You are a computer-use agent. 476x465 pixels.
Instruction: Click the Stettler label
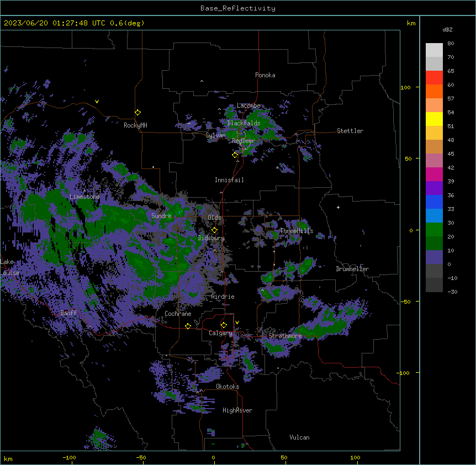(350, 131)
